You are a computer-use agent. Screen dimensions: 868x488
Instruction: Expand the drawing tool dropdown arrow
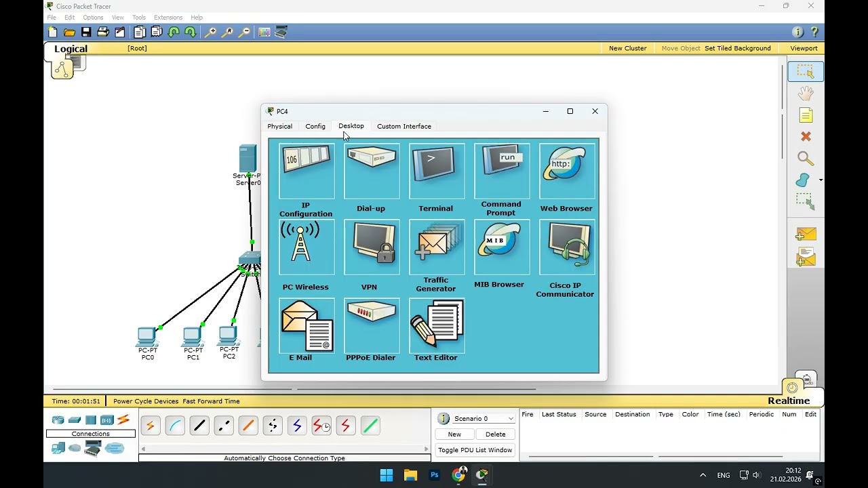pyautogui.click(x=821, y=180)
